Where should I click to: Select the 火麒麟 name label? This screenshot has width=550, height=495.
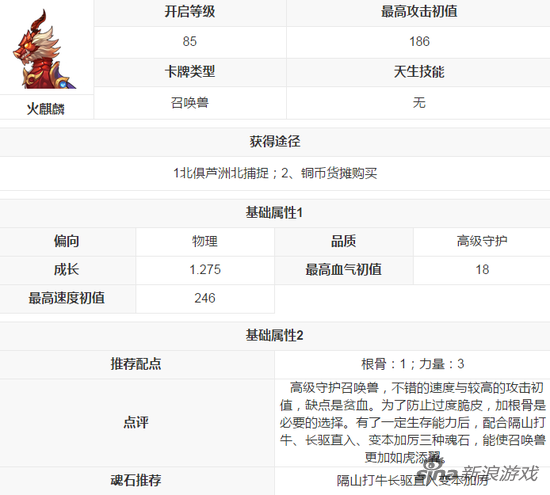click(46, 109)
